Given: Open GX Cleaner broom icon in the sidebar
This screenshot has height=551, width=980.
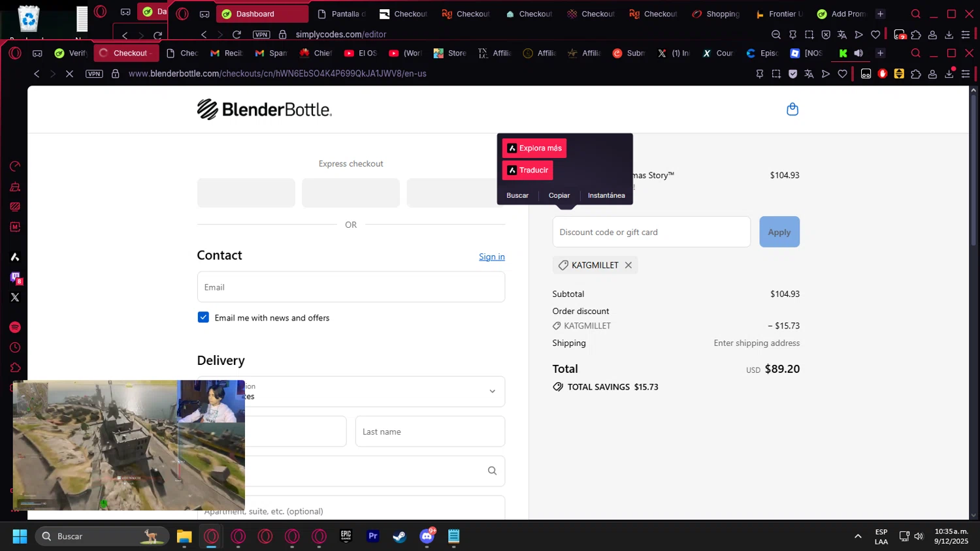Looking at the screenshot, I should click(x=15, y=187).
